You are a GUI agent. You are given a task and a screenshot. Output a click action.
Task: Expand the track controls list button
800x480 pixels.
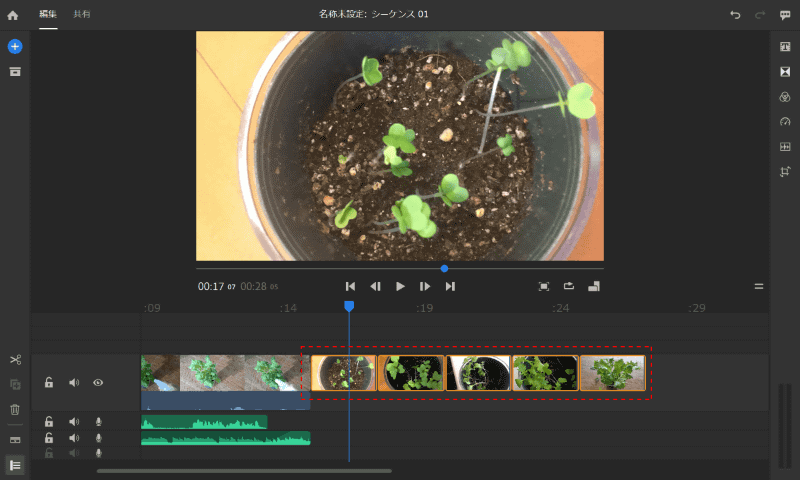(x=15, y=465)
